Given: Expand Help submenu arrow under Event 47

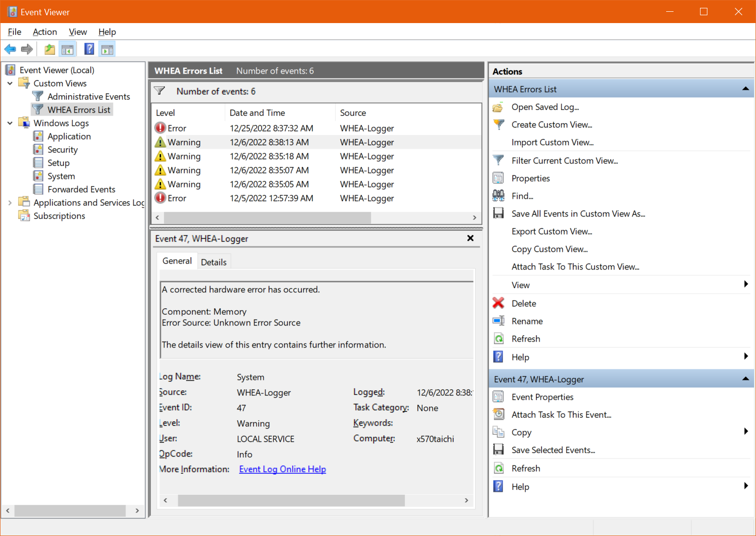Looking at the screenshot, I should (746, 486).
